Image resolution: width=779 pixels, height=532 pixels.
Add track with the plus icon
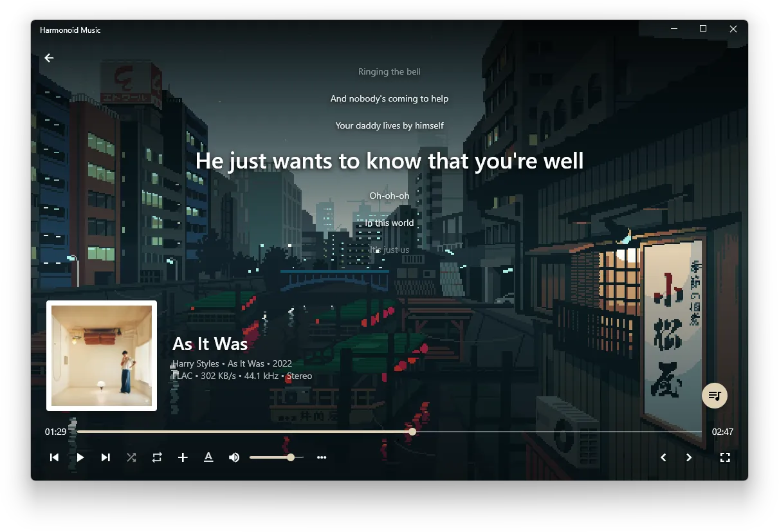point(183,457)
